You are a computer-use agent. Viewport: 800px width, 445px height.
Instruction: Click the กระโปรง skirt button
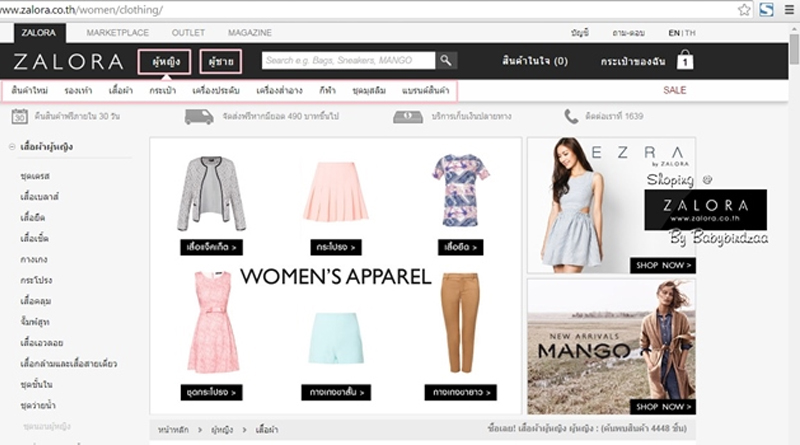point(336,247)
